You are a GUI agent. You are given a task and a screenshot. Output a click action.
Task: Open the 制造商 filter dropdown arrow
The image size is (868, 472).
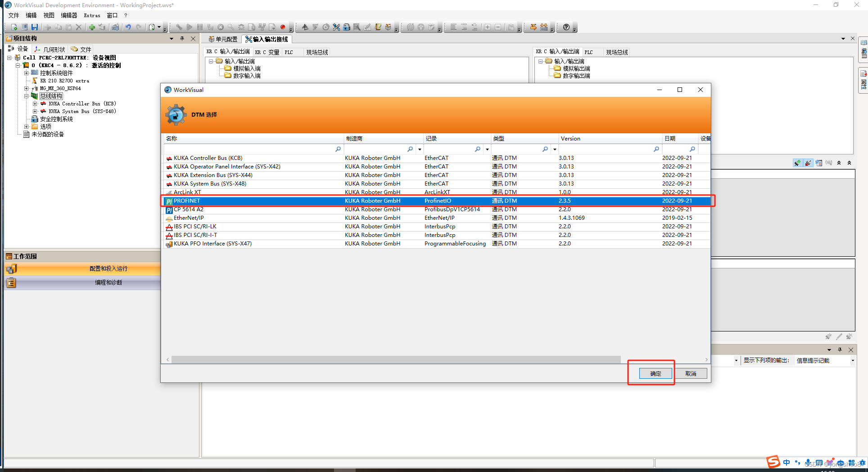pyautogui.click(x=420, y=149)
